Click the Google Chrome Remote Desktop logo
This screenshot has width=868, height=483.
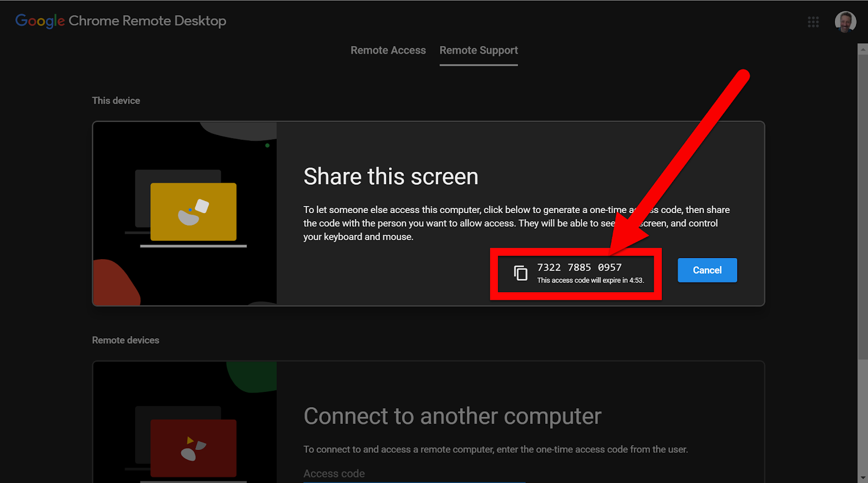click(120, 21)
